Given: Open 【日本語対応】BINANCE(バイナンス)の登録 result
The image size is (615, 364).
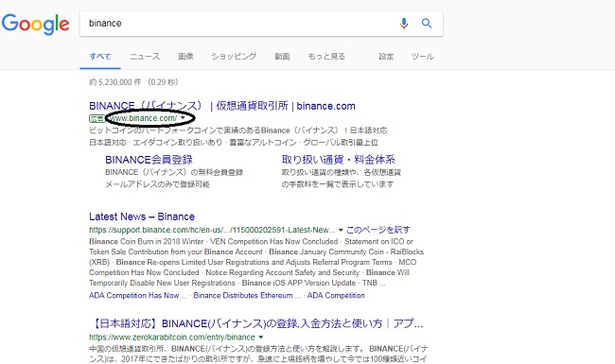Looking at the screenshot, I should coord(257,323).
